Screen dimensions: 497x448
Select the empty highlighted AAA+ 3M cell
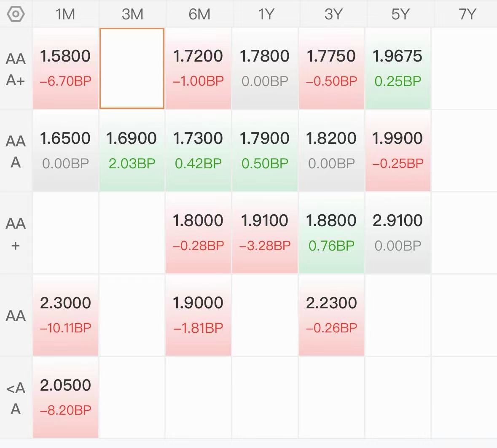click(x=132, y=68)
